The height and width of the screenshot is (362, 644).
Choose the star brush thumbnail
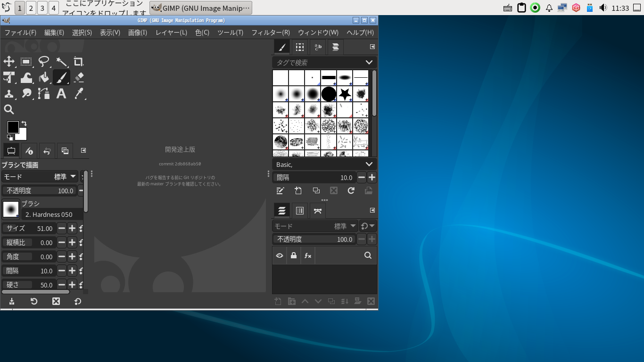[345, 94]
